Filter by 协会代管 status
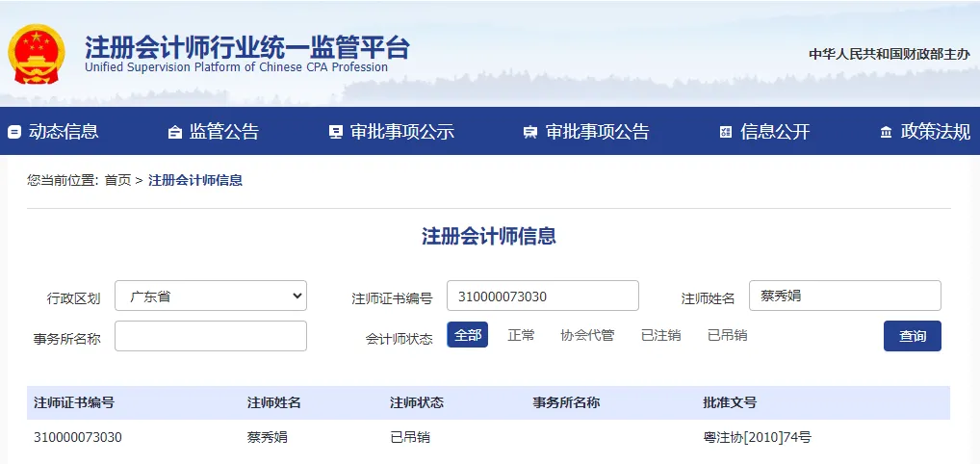The image size is (980, 464). (587, 335)
